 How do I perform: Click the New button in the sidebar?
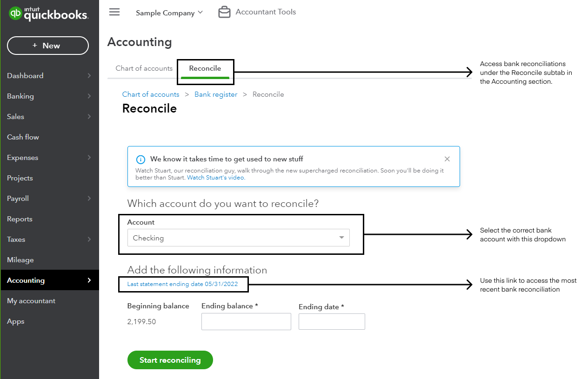[x=47, y=46]
